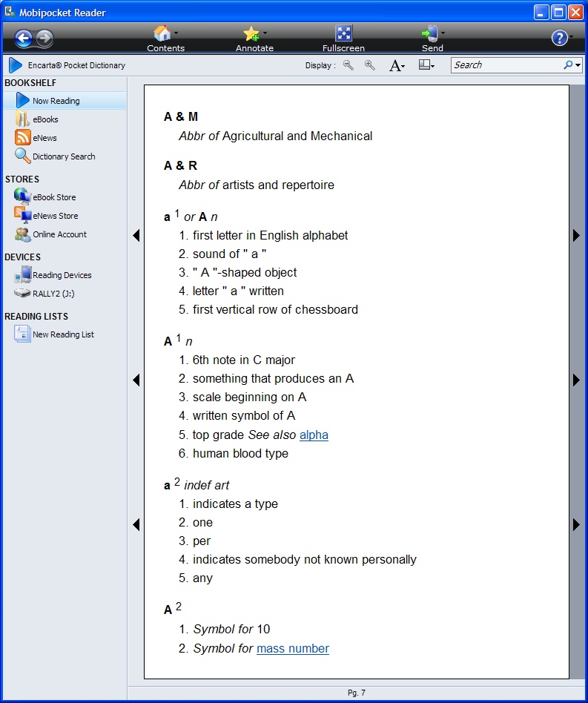588x703 pixels.
Task: Click the Annotate star icon
Action: pos(251,33)
